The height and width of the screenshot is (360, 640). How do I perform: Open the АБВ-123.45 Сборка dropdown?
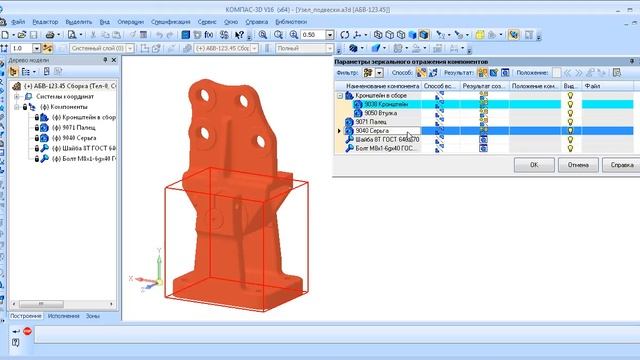pyautogui.click(x=255, y=49)
